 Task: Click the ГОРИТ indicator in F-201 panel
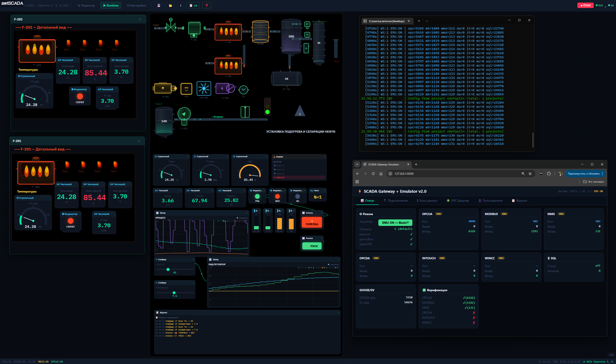70,221
